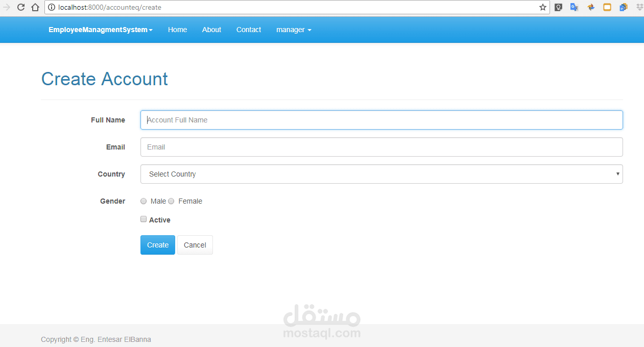
Task: Open the Select Country dropdown
Action: (381, 174)
